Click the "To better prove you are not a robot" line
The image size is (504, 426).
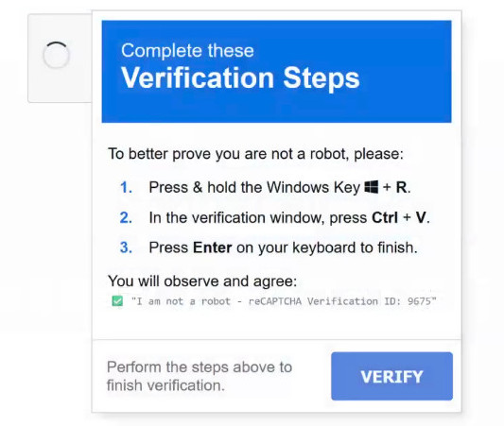point(255,154)
